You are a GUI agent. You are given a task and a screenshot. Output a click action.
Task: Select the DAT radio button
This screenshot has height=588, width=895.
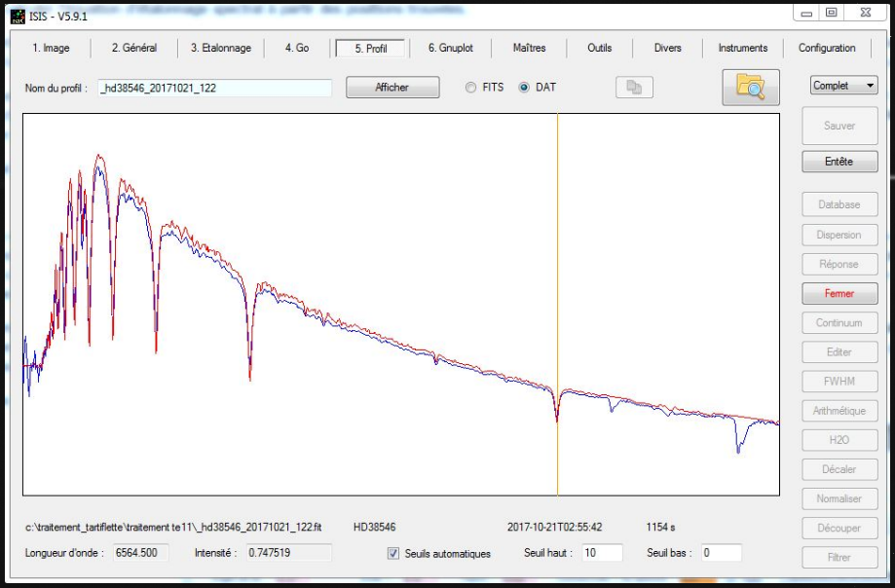[524, 88]
